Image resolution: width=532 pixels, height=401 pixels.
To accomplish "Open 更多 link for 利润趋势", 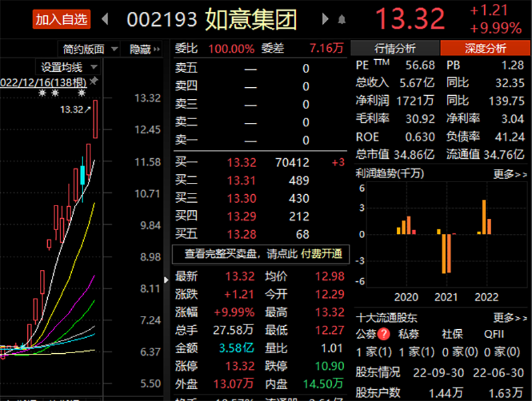I will coord(510,174).
